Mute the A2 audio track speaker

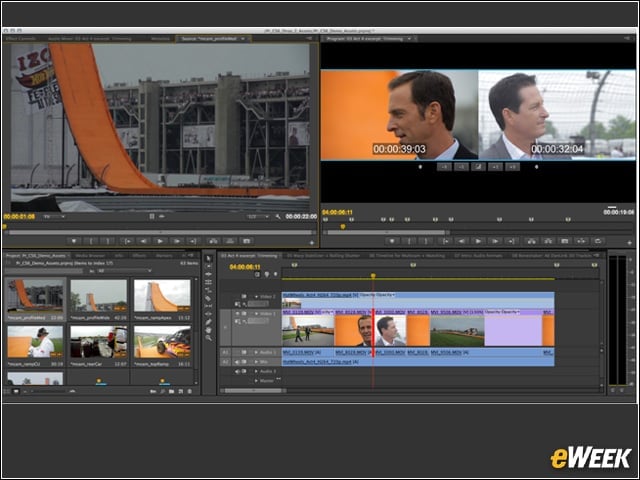(x=237, y=362)
